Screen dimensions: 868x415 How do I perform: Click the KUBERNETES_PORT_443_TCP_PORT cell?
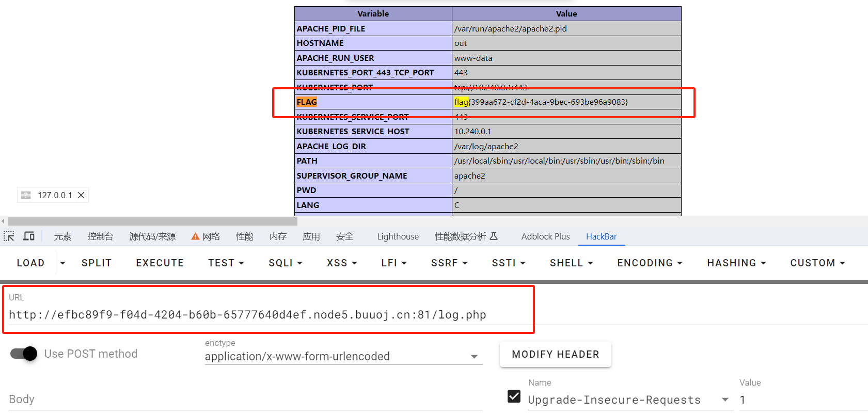point(373,72)
